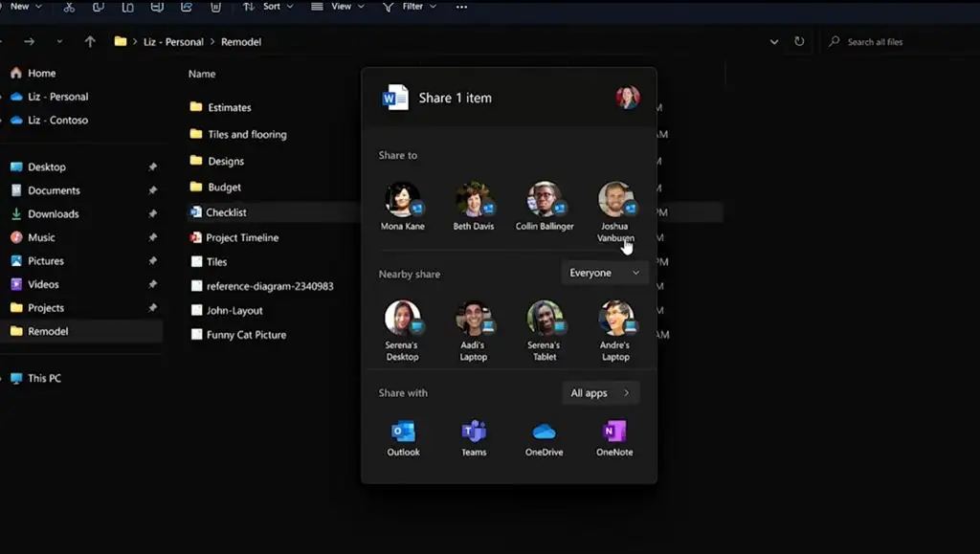Click the Search all files box
The image size is (980, 554).
(x=900, y=42)
